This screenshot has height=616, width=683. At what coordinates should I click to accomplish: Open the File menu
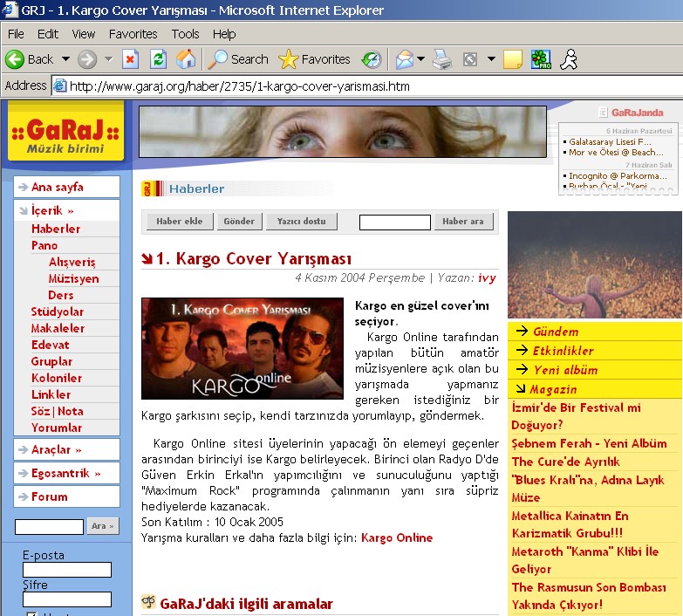pyautogui.click(x=16, y=34)
